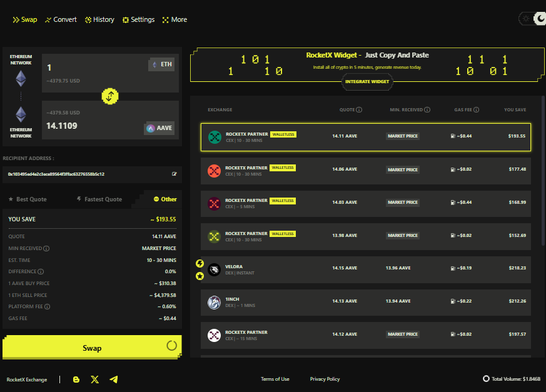
Task: Click the gas pump icon in the Velora row
Action: pos(453,268)
